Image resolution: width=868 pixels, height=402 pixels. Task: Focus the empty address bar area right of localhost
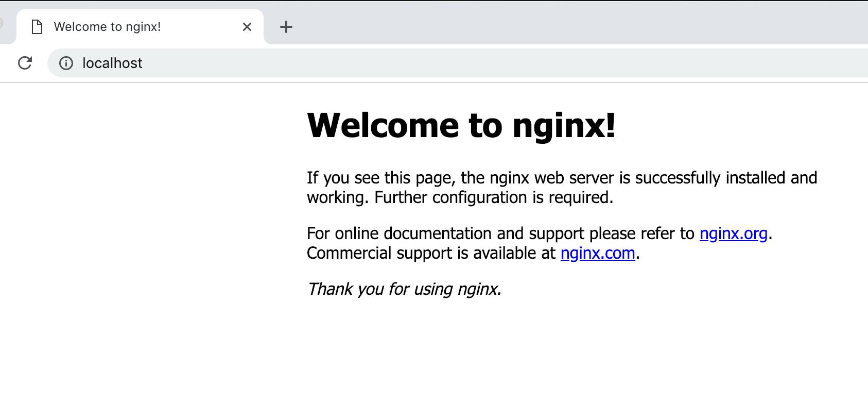pos(463,63)
